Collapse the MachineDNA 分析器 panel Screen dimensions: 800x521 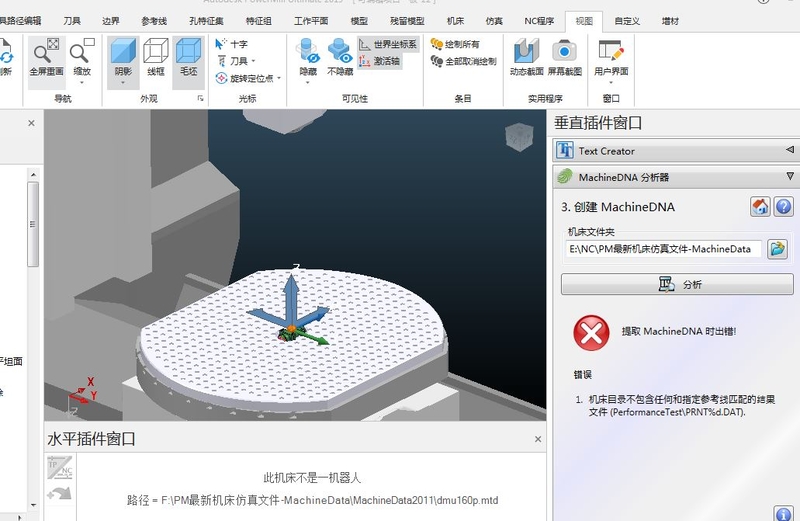pyautogui.click(x=790, y=176)
